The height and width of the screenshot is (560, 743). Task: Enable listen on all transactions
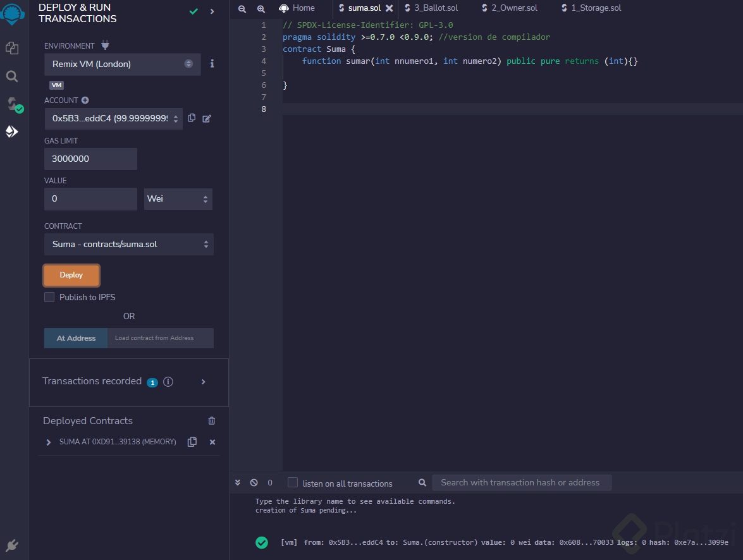coord(293,482)
